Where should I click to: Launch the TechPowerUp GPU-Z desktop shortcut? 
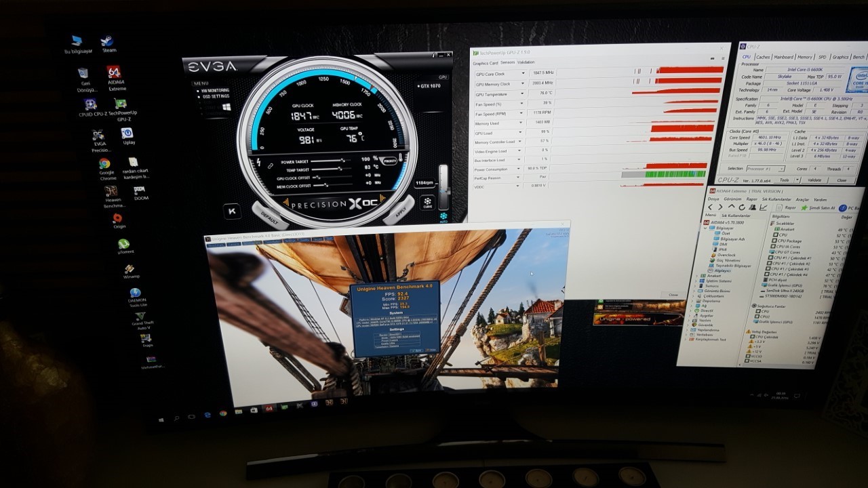(123, 110)
